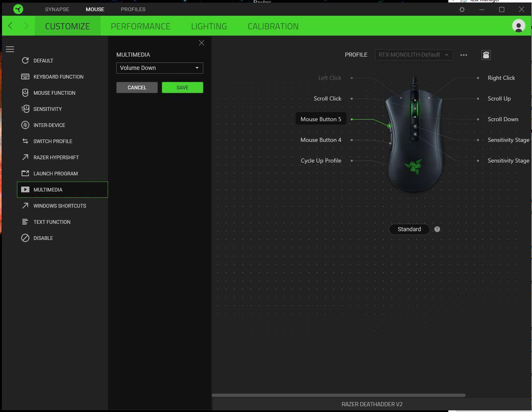Open settings via the gear icon
Image resolution: width=532 pixels, height=412 pixels.
(462, 10)
